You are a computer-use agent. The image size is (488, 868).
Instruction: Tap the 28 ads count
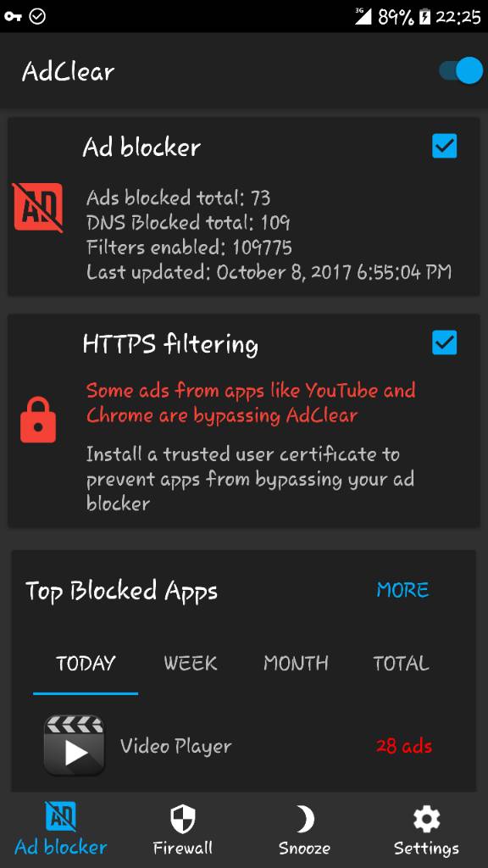click(404, 746)
